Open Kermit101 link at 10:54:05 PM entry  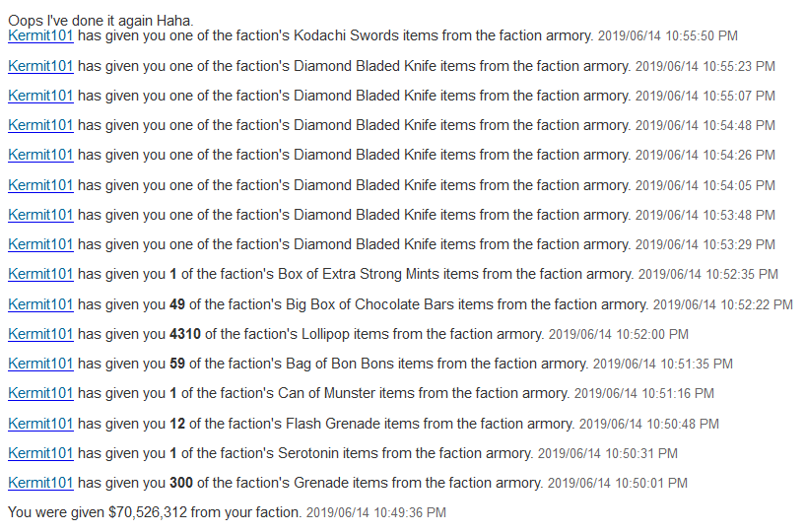coord(40,185)
